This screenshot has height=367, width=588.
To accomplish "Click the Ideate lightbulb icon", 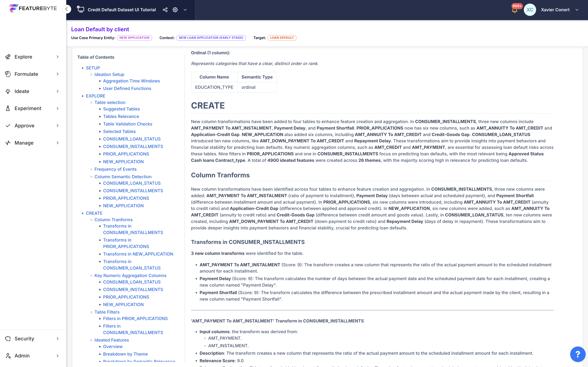I will tap(8, 91).
